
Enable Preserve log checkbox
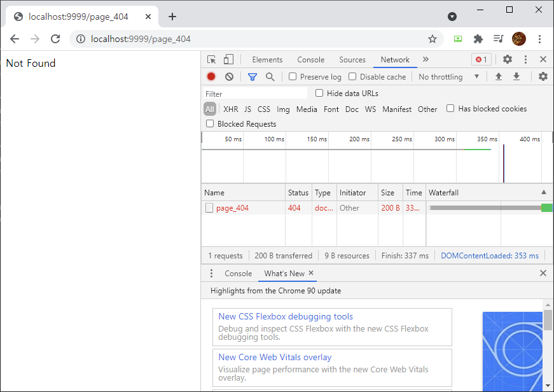pos(293,76)
